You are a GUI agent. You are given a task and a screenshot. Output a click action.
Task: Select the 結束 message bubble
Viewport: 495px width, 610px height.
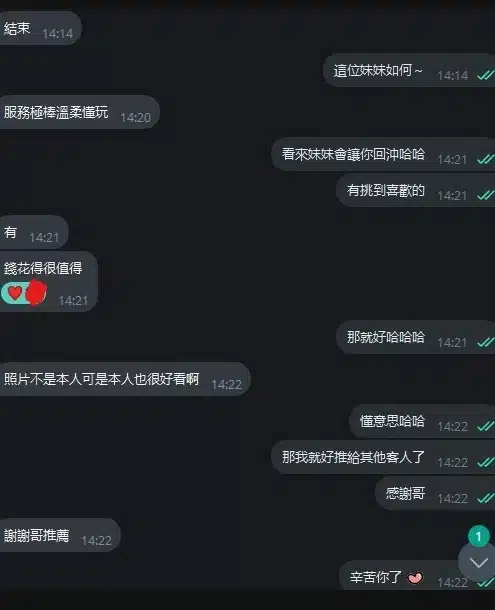[x=40, y=28]
